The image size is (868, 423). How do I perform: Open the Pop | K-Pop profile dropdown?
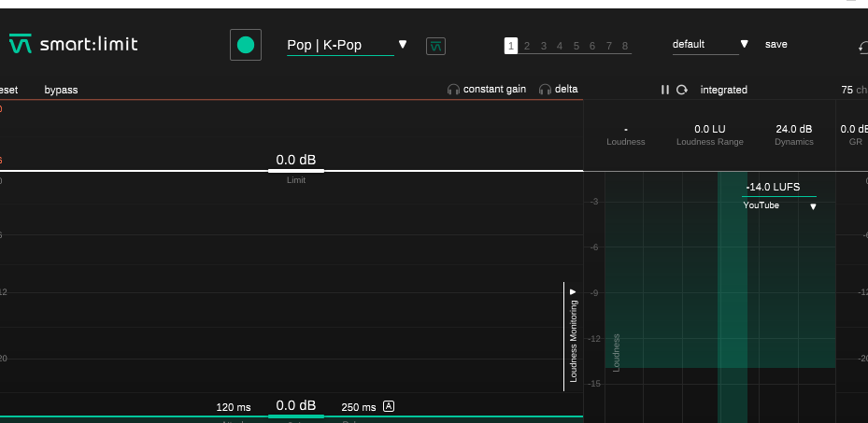pyautogui.click(x=347, y=45)
